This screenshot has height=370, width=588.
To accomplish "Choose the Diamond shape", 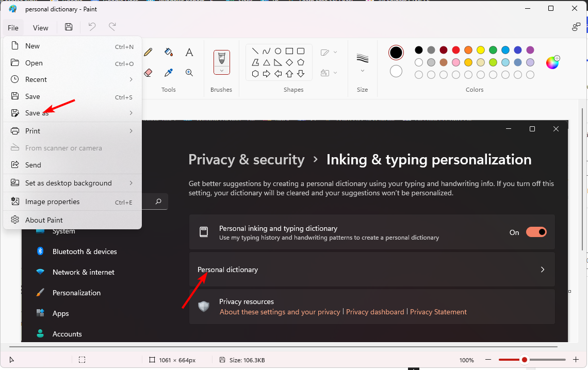I will [289, 62].
